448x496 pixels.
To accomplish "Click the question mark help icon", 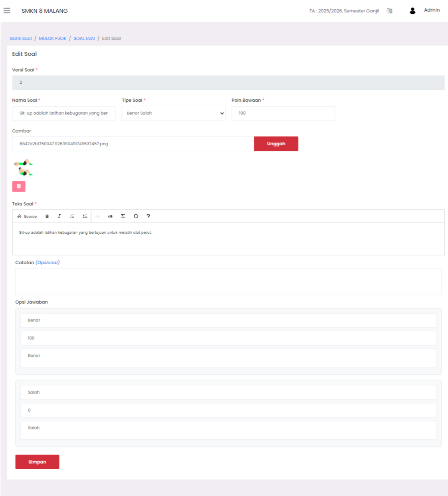I will [148, 216].
